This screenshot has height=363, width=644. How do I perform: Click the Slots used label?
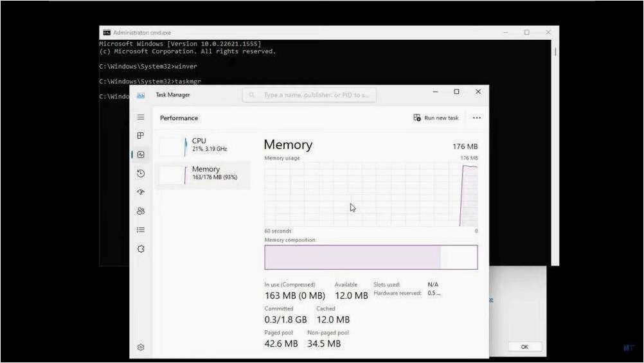coord(386,285)
